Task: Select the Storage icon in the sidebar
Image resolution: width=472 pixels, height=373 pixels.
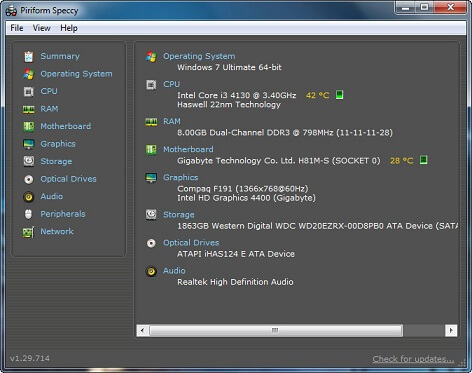Action: [29, 161]
